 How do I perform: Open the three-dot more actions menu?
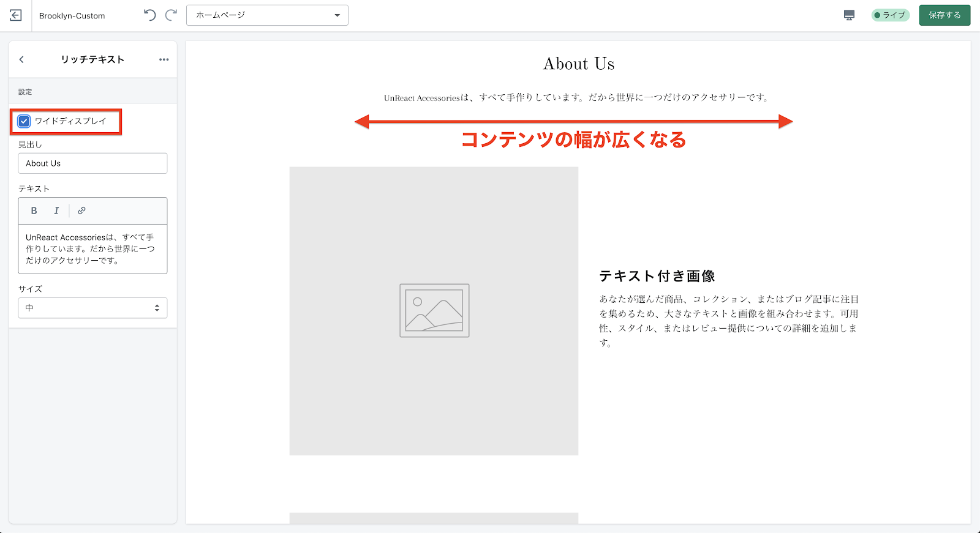164,59
